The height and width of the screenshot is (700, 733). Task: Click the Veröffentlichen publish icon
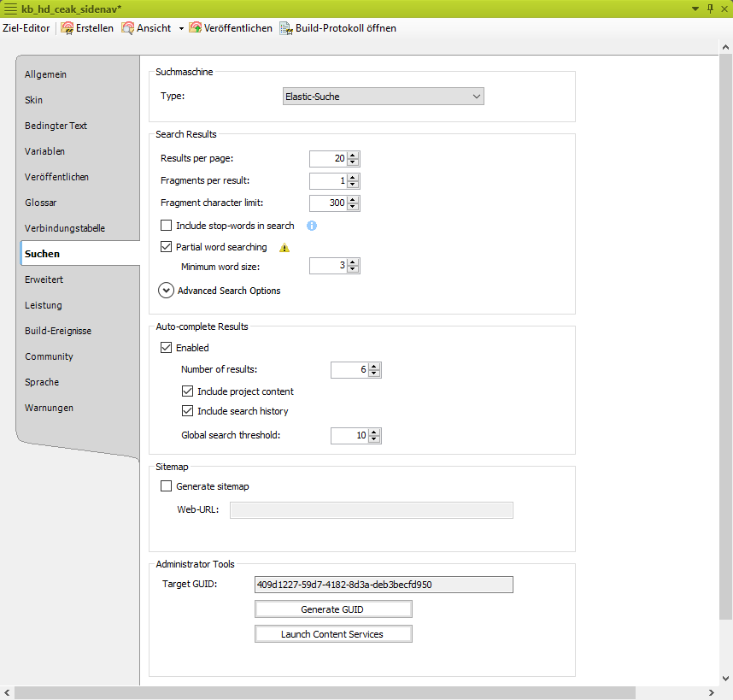click(195, 28)
